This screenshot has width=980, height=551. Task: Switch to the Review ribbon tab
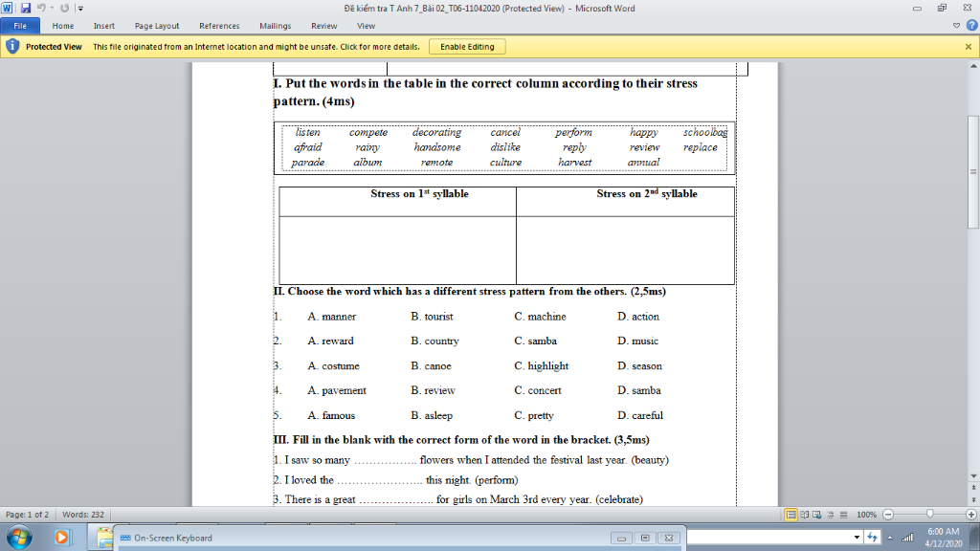pyautogui.click(x=323, y=26)
